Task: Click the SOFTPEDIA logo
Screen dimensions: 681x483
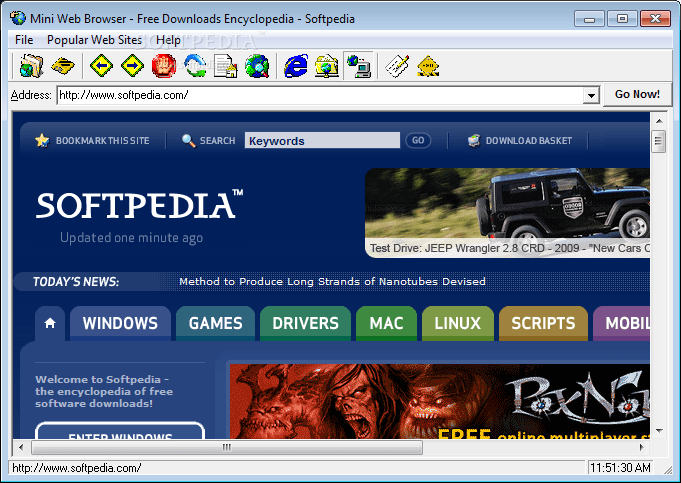Action: click(139, 204)
